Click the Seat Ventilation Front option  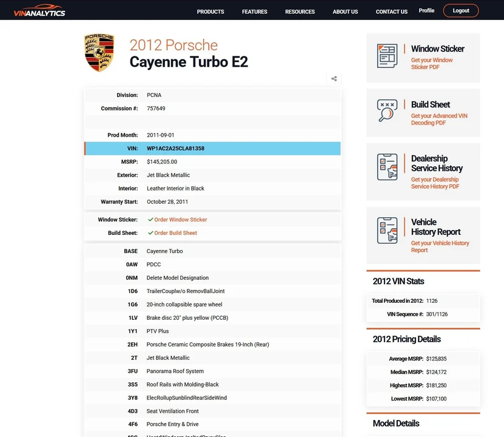(172, 411)
